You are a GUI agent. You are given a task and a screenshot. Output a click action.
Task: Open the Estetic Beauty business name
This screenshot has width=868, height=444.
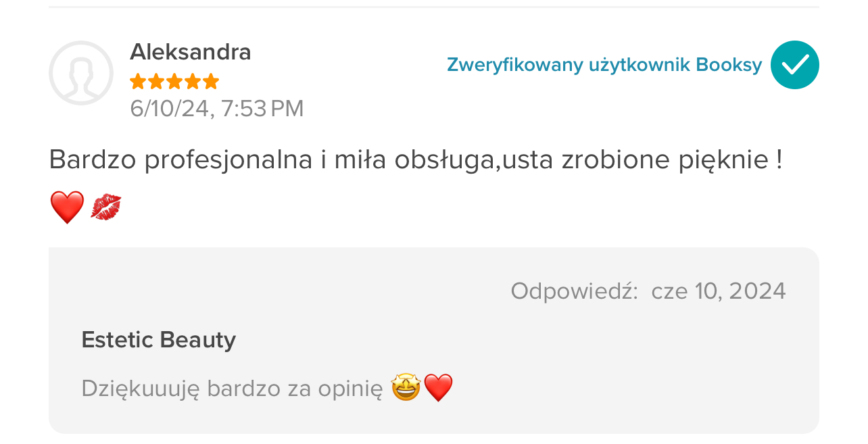coord(158,339)
